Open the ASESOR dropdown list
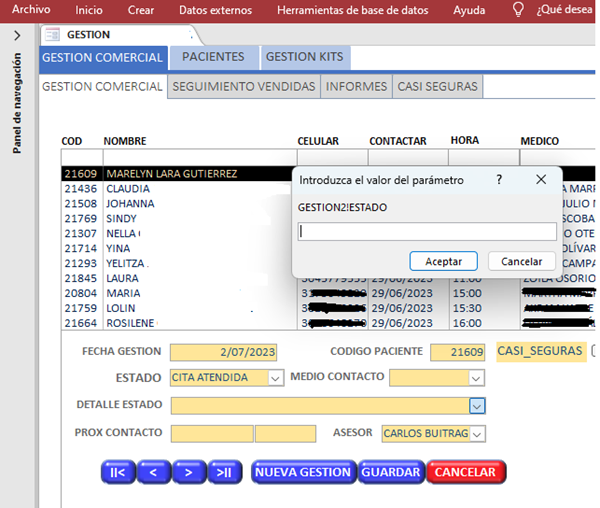600x508 pixels. click(477, 433)
